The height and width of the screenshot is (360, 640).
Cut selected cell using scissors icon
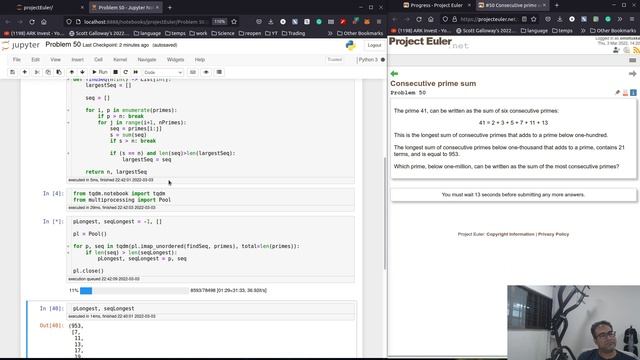(x=37, y=72)
